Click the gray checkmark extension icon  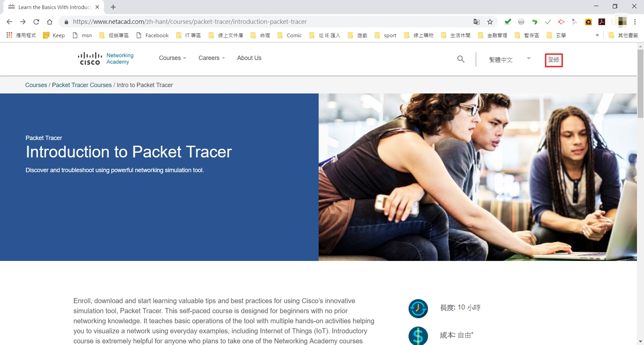coord(548,21)
